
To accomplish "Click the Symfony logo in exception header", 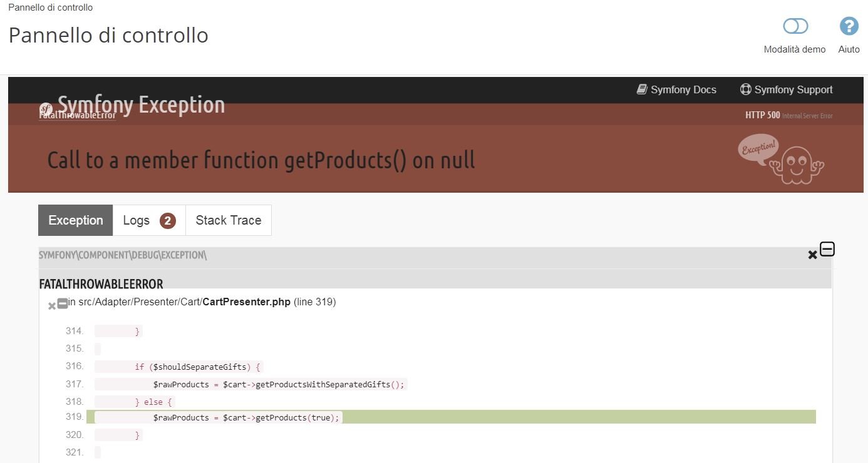I will click(46, 109).
